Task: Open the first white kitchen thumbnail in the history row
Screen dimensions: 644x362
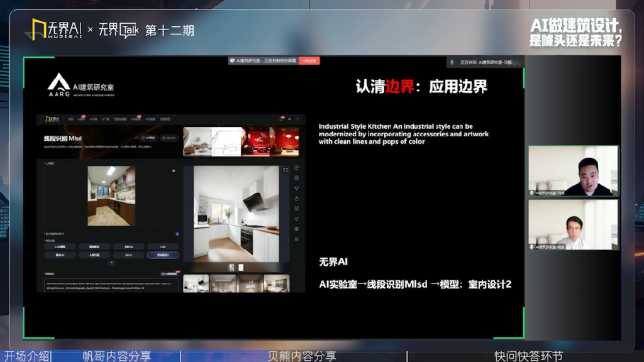Action: (196, 283)
